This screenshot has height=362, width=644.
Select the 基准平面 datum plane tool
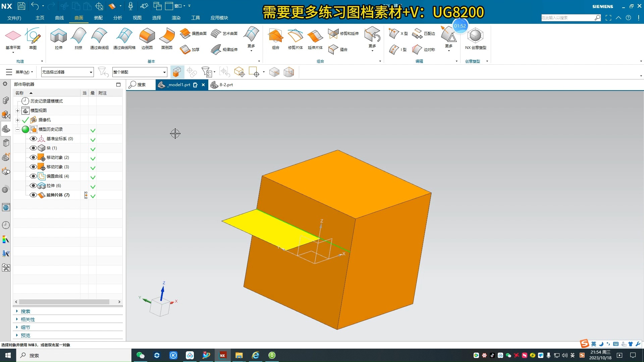[13, 39]
